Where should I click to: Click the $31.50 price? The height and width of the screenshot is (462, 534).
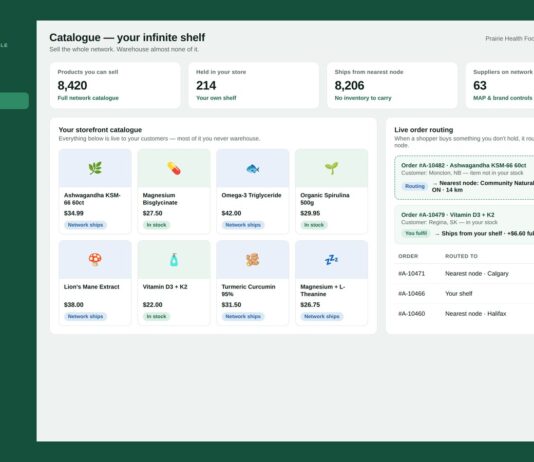click(x=231, y=305)
